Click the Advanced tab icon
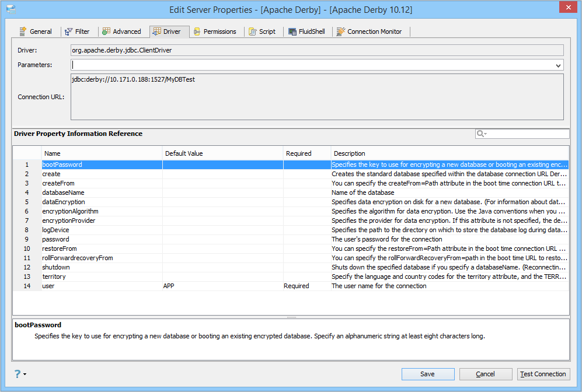 tap(106, 31)
